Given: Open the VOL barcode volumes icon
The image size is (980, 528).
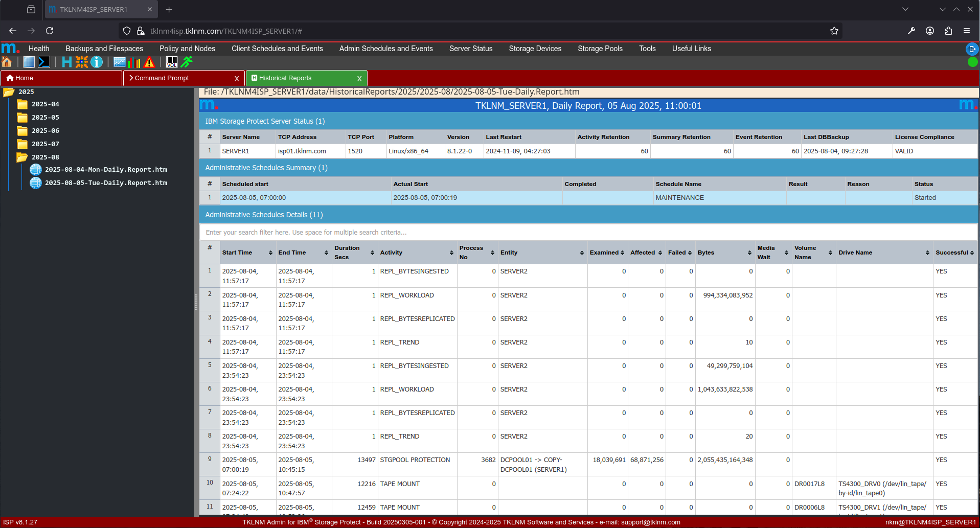Looking at the screenshot, I should pyautogui.click(x=172, y=62).
